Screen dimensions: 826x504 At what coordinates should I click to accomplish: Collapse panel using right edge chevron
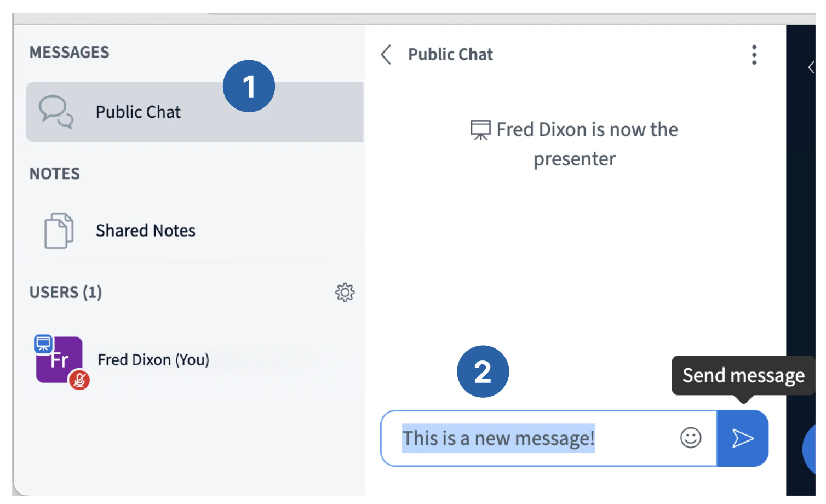pos(811,67)
